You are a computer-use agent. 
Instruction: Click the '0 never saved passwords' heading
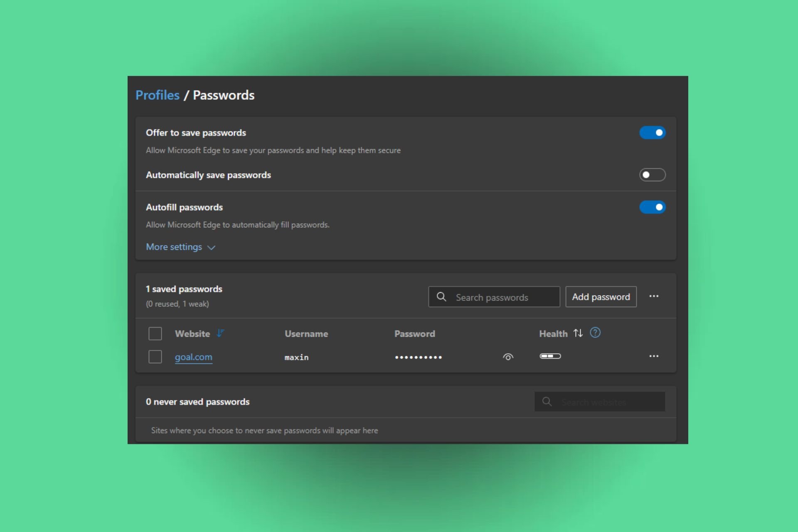point(197,402)
